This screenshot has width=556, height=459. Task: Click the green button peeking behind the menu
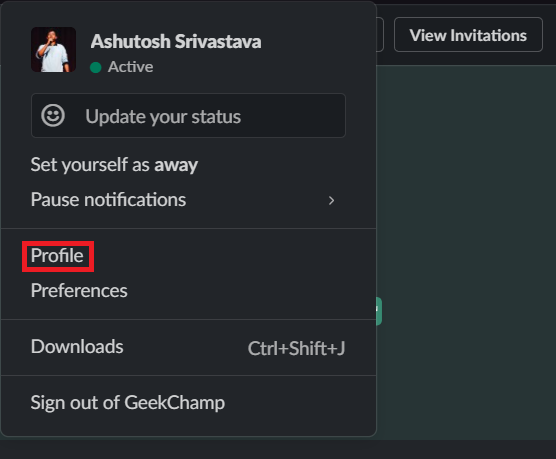(379, 311)
